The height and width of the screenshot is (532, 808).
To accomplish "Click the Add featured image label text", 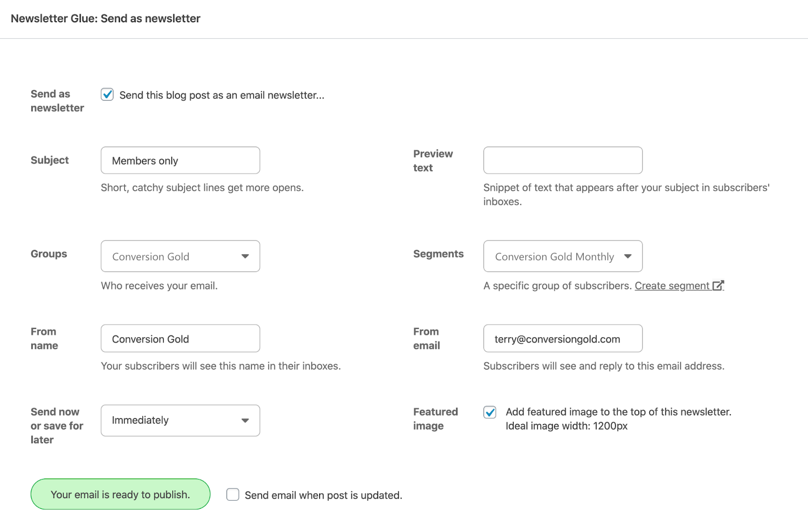I will point(618,412).
